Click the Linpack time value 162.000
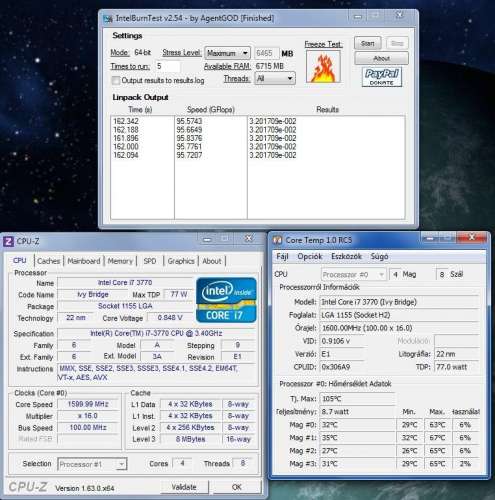495x500 pixels. click(x=126, y=147)
